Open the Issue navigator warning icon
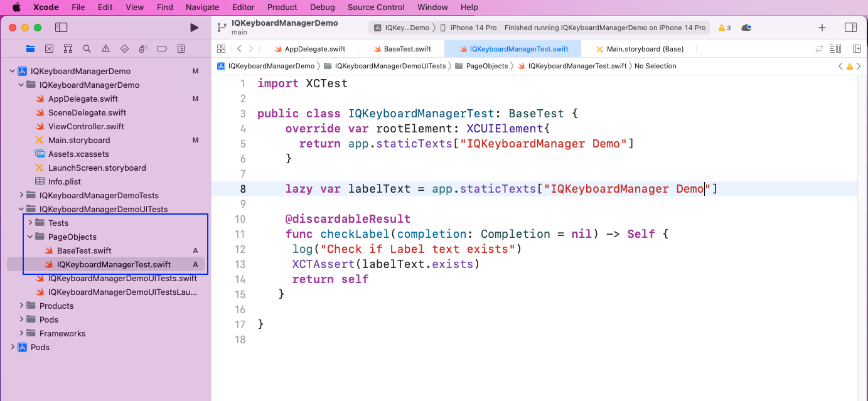This screenshot has height=401, width=868. pyautogui.click(x=105, y=48)
